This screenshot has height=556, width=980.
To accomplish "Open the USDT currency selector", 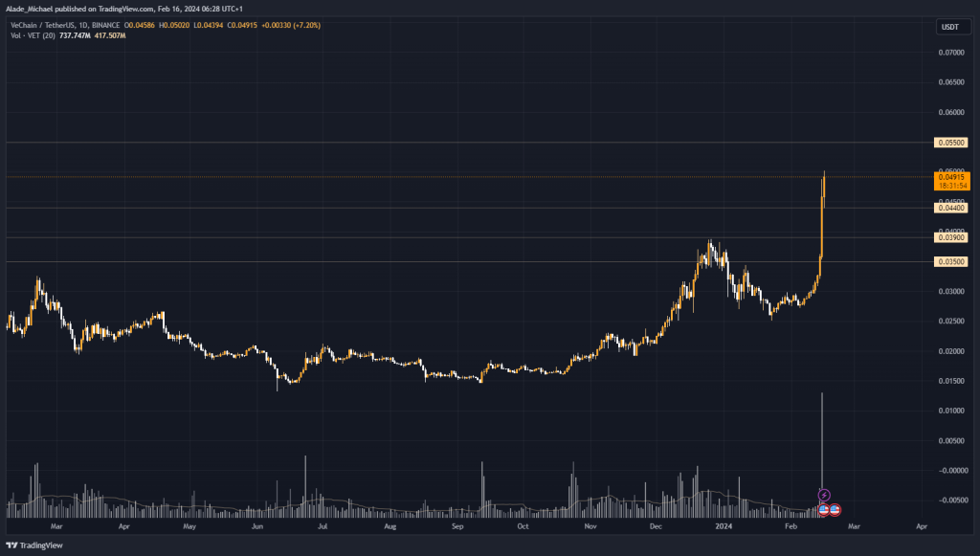I will click(x=952, y=27).
